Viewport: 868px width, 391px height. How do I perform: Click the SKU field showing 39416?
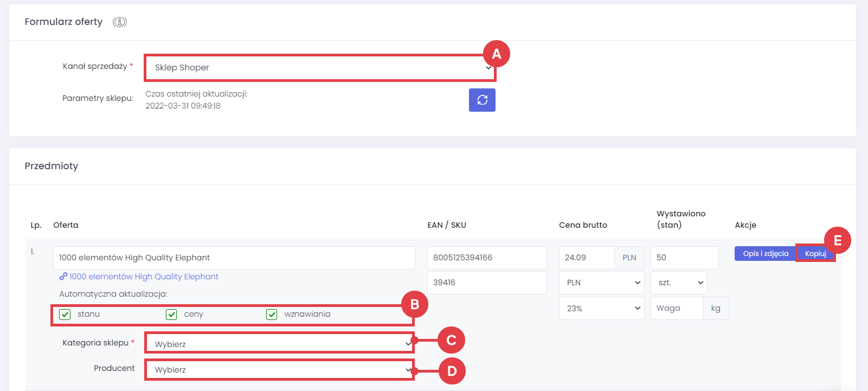click(x=486, y=283)
